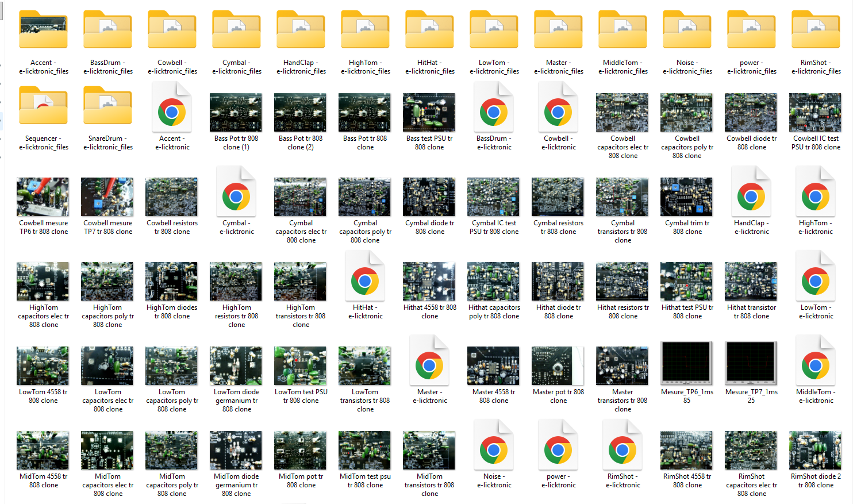Image resolution: width=853 pixels, height=504 pixels.
Task: Select the Cowbell diode tr 808 clone thumbnail
Action: pyautogui.click(x=751, y=113)
